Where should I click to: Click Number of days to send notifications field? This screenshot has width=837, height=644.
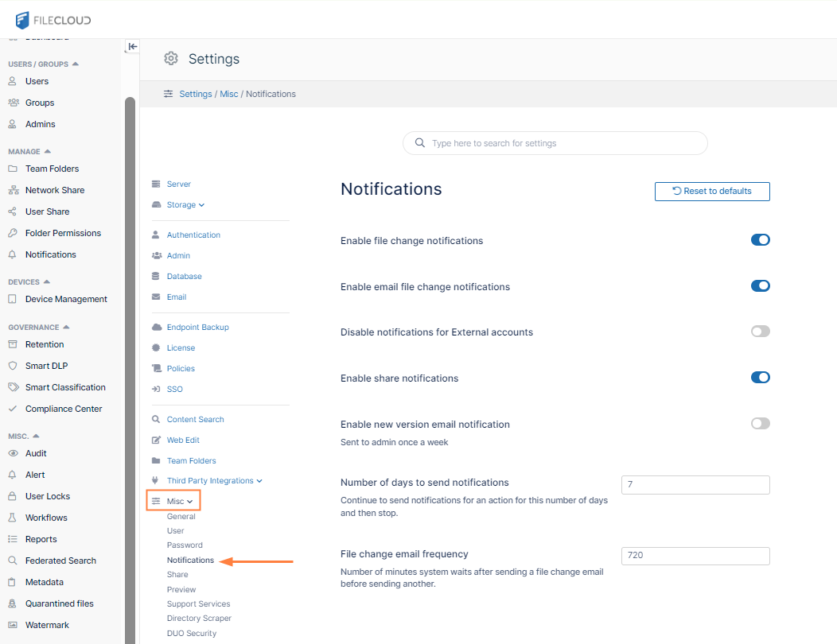click(x=695, y=484)
